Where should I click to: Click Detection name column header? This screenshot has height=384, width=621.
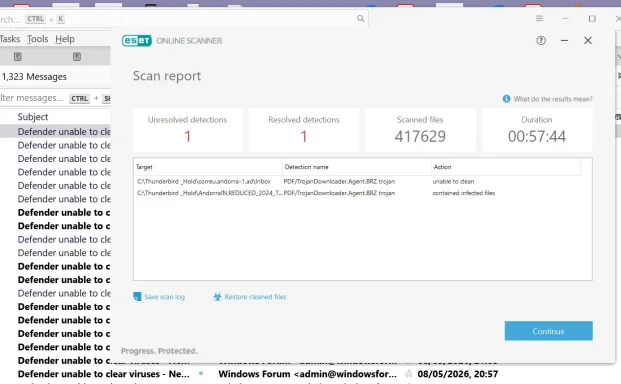coord(357,167)
